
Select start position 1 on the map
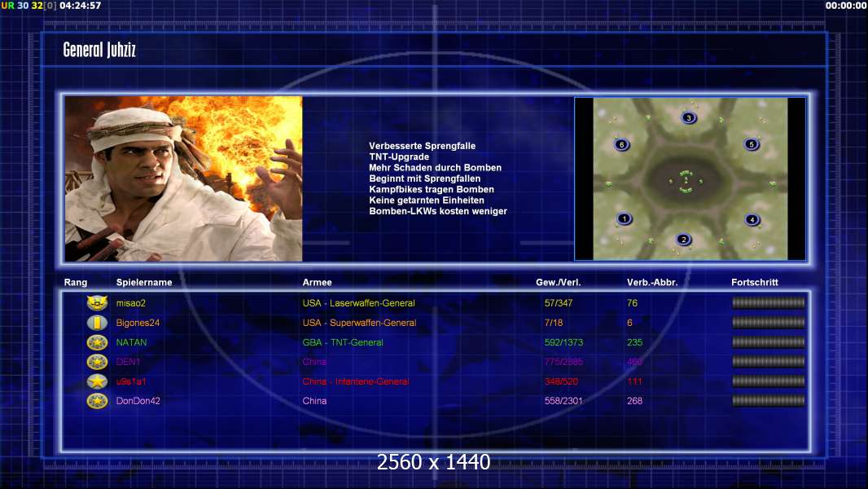(625, 218)
